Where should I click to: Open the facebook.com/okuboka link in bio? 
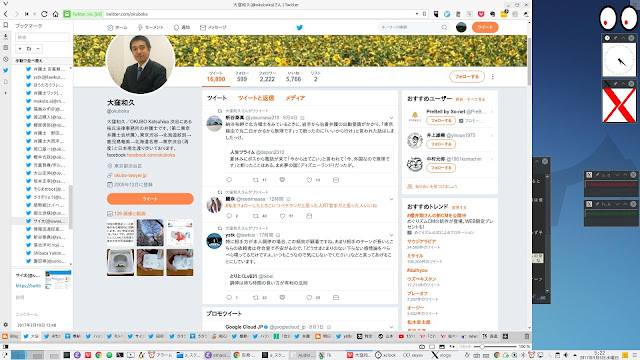[x=151, y=155]
